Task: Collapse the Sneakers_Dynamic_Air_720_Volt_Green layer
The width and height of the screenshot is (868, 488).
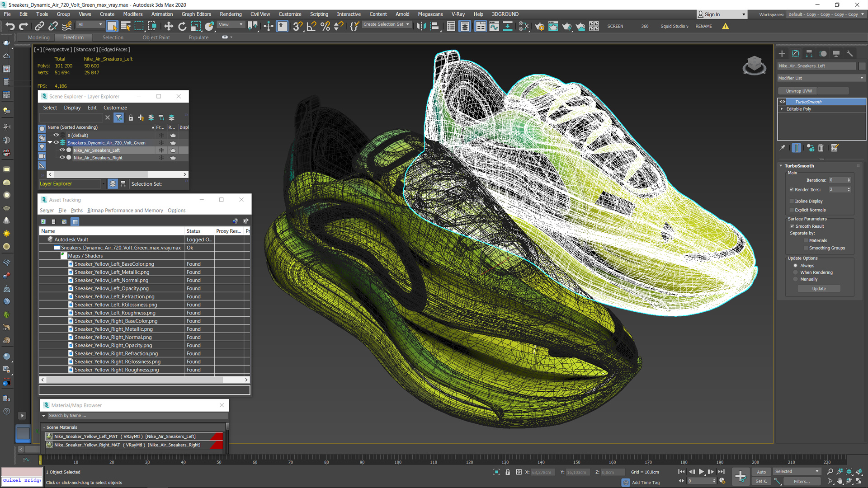Action: (50, 143)
